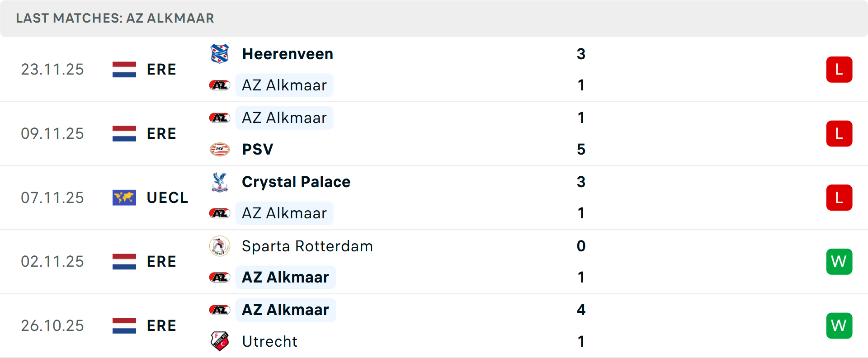Select the PSV club logo

[220, 149]
